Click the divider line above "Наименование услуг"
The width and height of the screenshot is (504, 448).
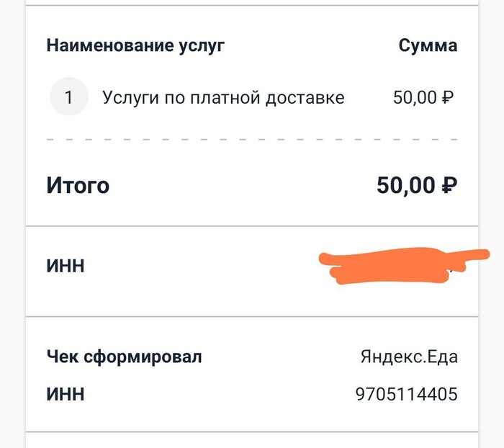tap(252, 6)
